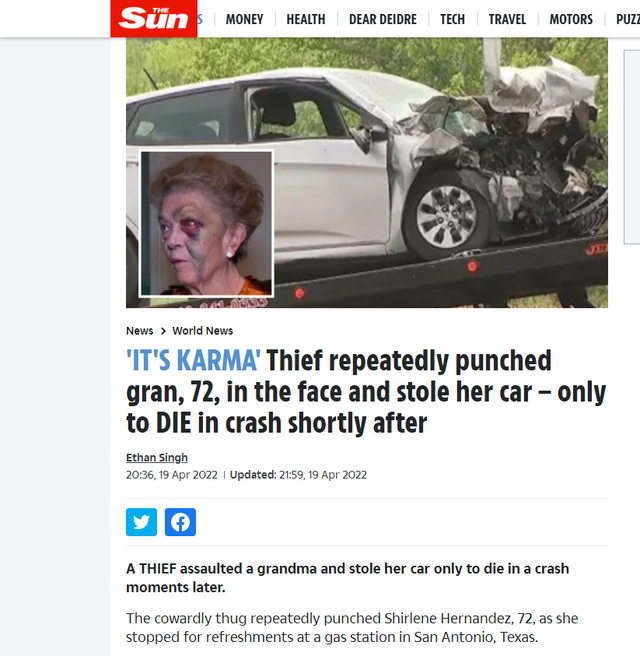The height and width of the screenshot is (656, 640).
Task: Click the World News breadcrumb link
Action: (x=203, y=331)
